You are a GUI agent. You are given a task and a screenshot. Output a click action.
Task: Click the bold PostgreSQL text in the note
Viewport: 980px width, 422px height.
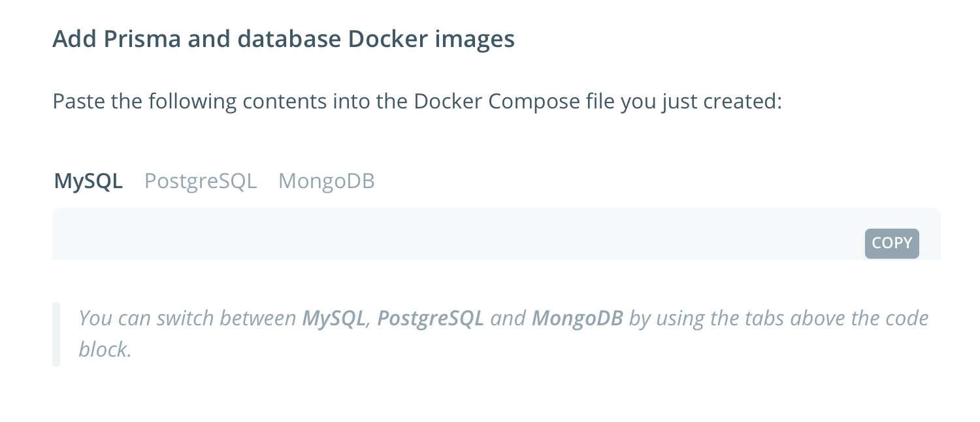(430, 318)
